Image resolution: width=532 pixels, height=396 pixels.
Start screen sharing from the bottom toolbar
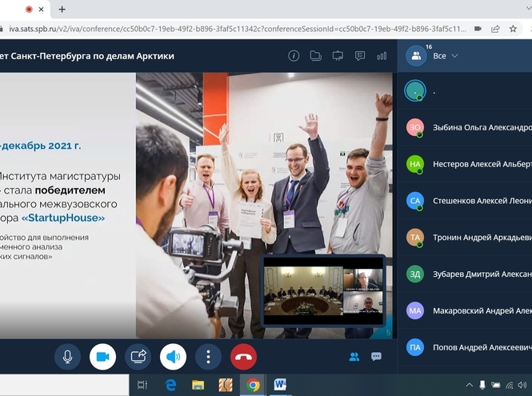[x=138, y=357]
